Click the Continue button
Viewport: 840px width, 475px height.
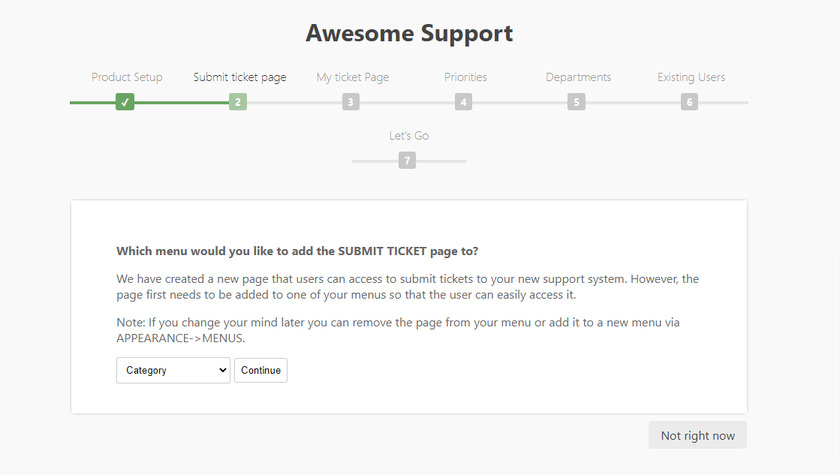coord(261,370)
